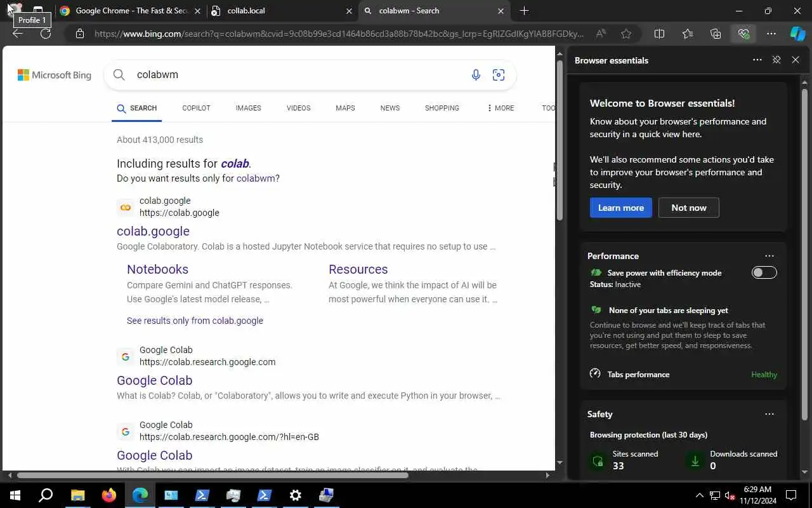Viewport: 812px width, 508px height.
Task: Open Tabs performance status row
Action: pyautogui.click(x=683, y=374)
